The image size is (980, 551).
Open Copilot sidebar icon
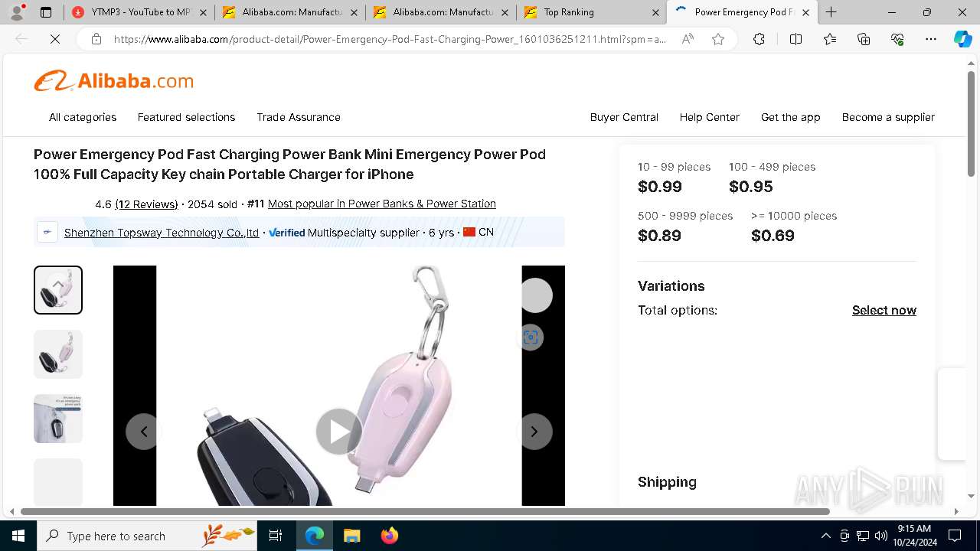[x=962, y=39]
